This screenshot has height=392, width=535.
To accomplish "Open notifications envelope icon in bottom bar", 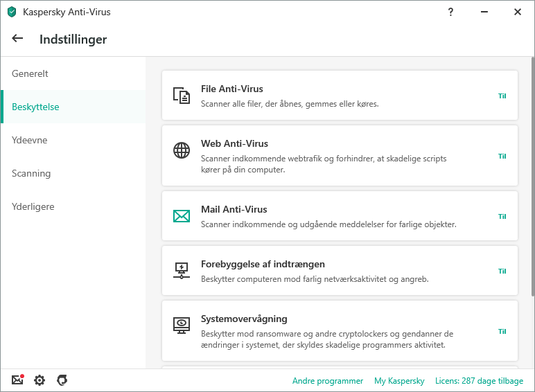I will (x=18, y=380).
